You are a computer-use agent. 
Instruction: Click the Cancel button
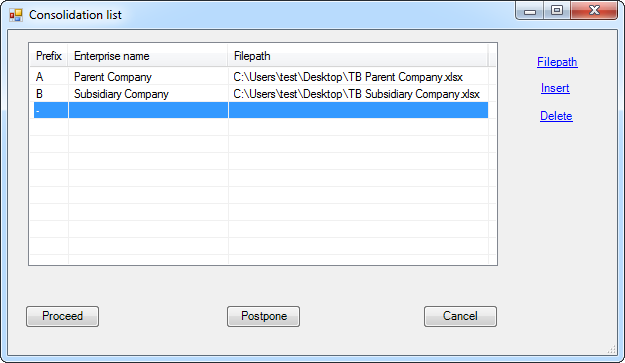click(460, 316)
